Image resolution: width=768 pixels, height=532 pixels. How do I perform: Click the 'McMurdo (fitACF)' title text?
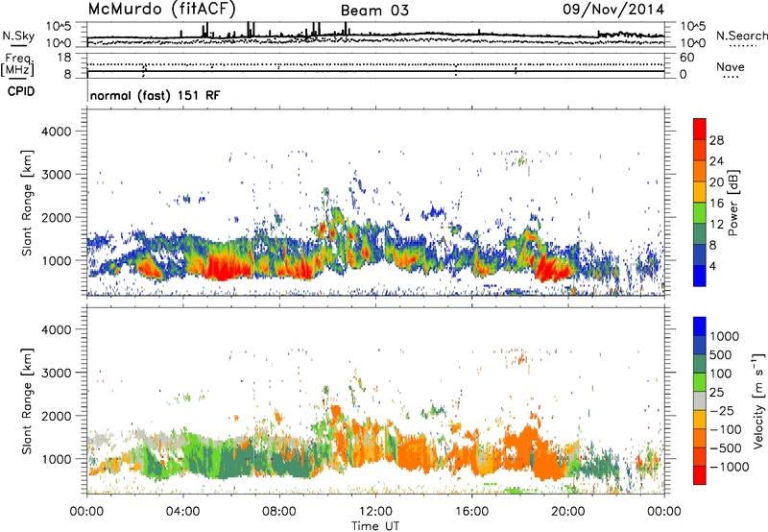click(x=161, y=10)
